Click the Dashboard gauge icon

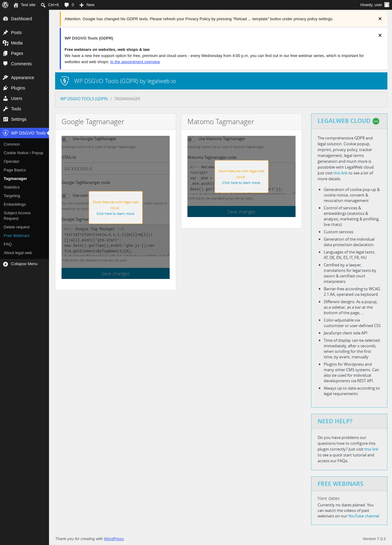click(x=6, y=19)
